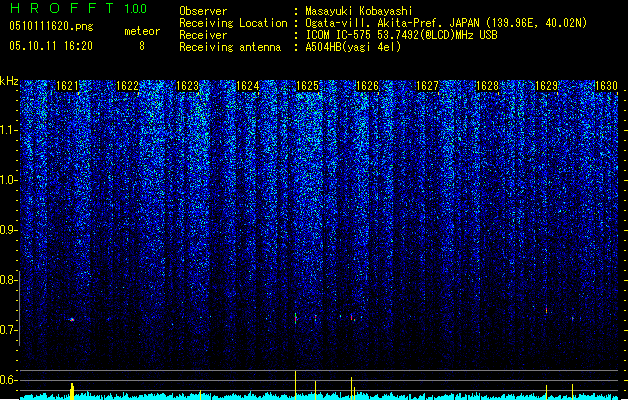Click the tallest yellow power spike under 1625

click(296, 385)
